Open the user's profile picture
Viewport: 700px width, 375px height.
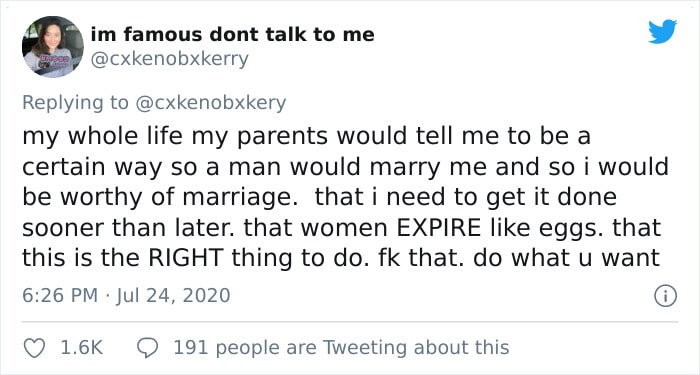coord(53,47)
